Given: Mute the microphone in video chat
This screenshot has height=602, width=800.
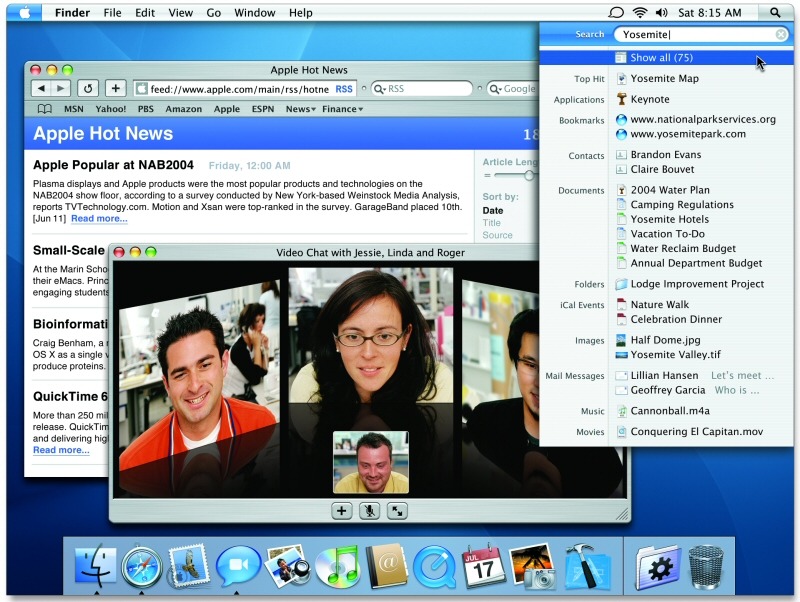Looking at the screenshot, I should 369,511.
